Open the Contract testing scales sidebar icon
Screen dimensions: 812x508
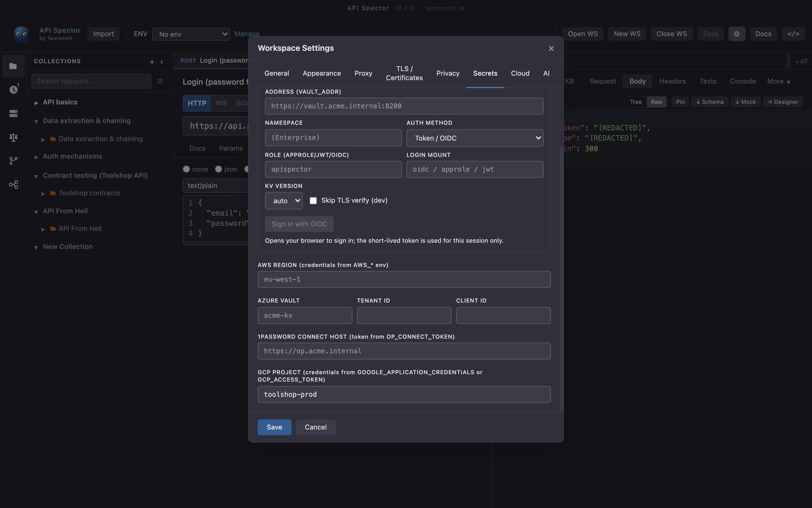[14, 137]
